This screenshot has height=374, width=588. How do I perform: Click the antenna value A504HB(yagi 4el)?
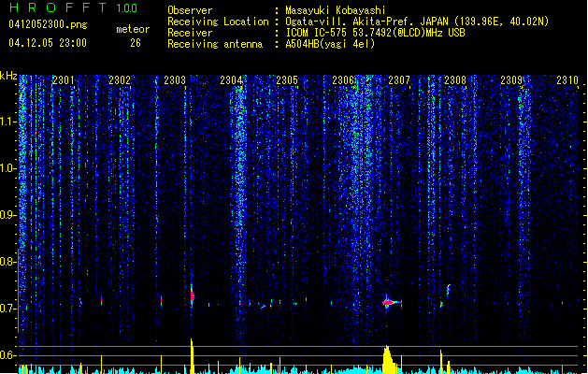[x=330, y=44]
